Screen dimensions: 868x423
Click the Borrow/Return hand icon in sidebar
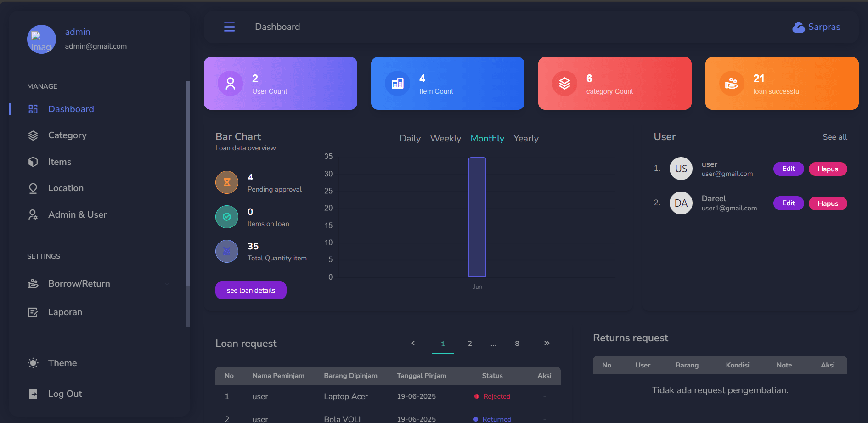tap(33, 284)
